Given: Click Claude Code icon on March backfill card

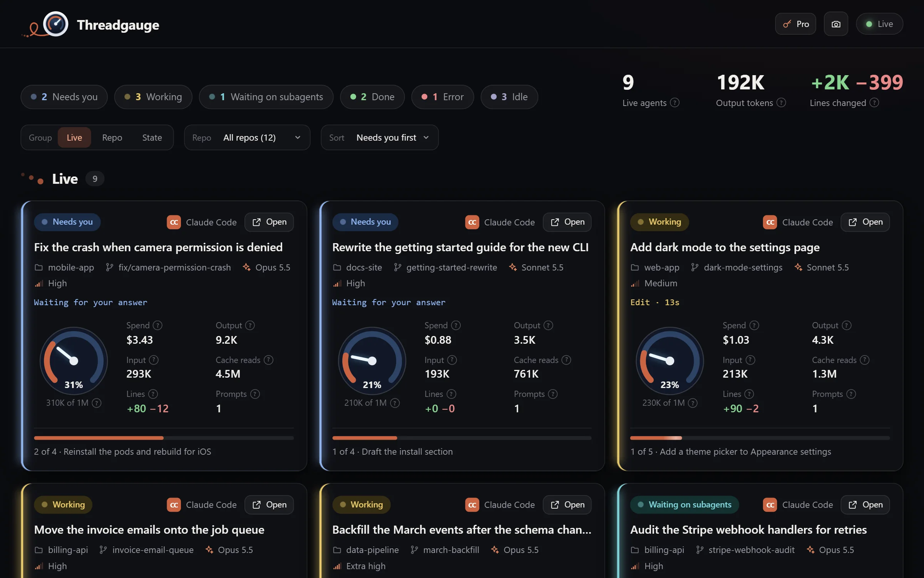Looking at the screenshot, I should coord(472,505).
